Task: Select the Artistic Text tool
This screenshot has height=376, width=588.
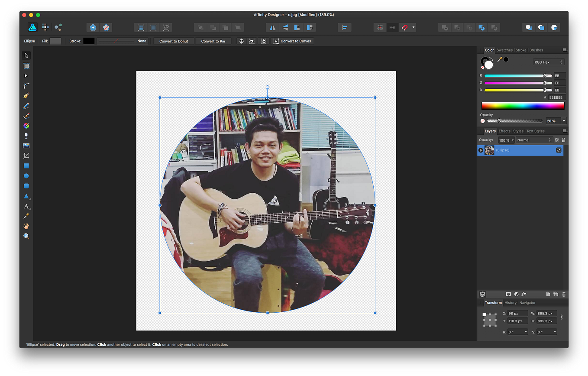Action: point(26,206)
